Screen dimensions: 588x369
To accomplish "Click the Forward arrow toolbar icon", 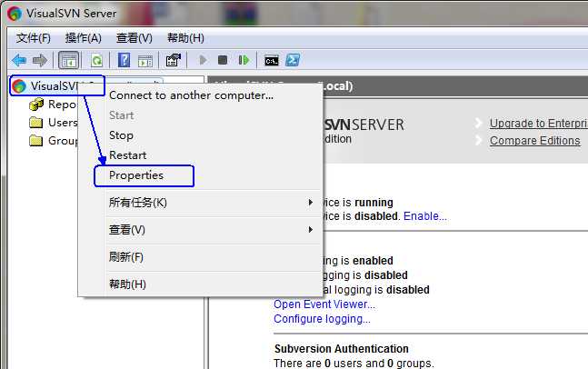I will [40, 60].
